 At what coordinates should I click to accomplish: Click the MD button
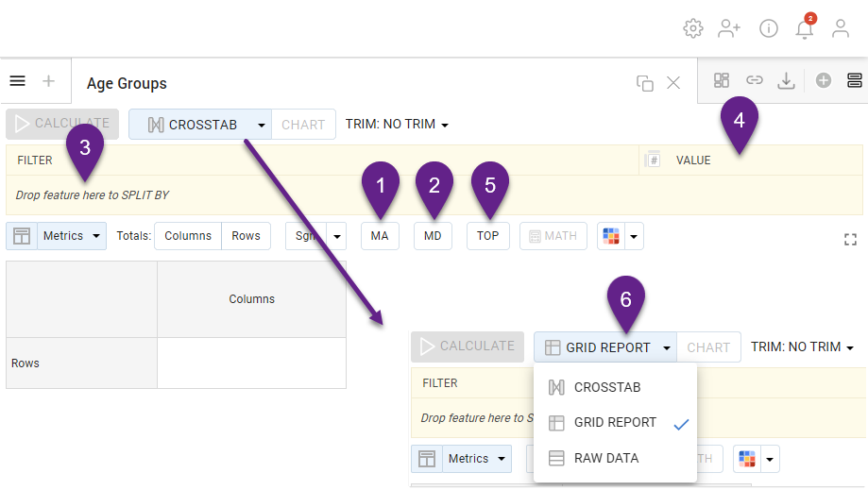433,236
